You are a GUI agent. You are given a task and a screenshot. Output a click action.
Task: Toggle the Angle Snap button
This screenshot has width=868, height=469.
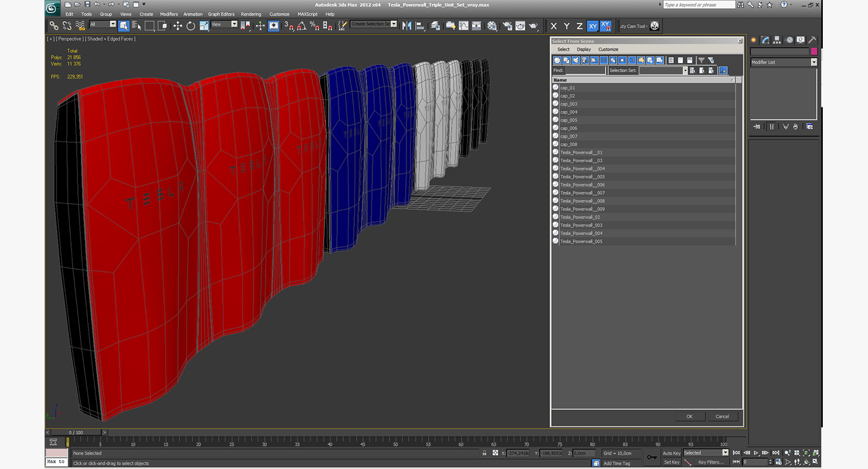pos(301,26)
